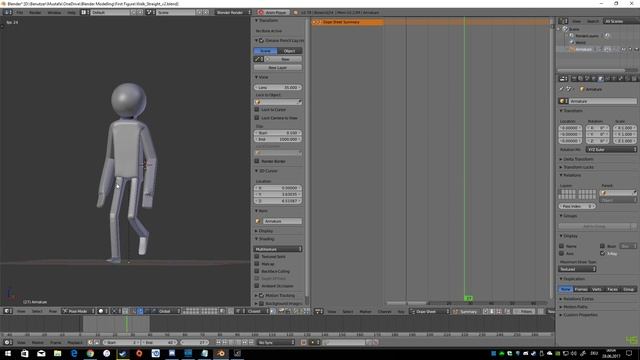Viewport: 640px width, 360px height.
Task: Expand the Custom Properties panel
Action: pos(579,315)
